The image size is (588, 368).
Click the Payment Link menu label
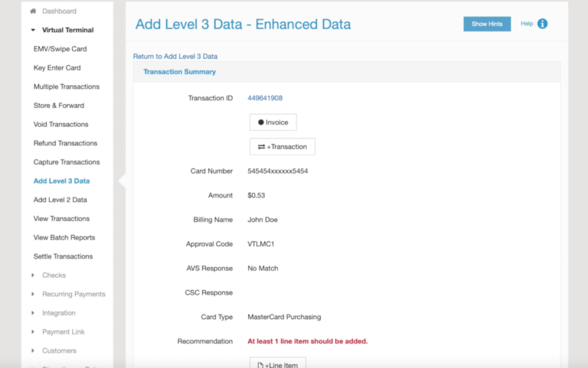pos(64,331)
